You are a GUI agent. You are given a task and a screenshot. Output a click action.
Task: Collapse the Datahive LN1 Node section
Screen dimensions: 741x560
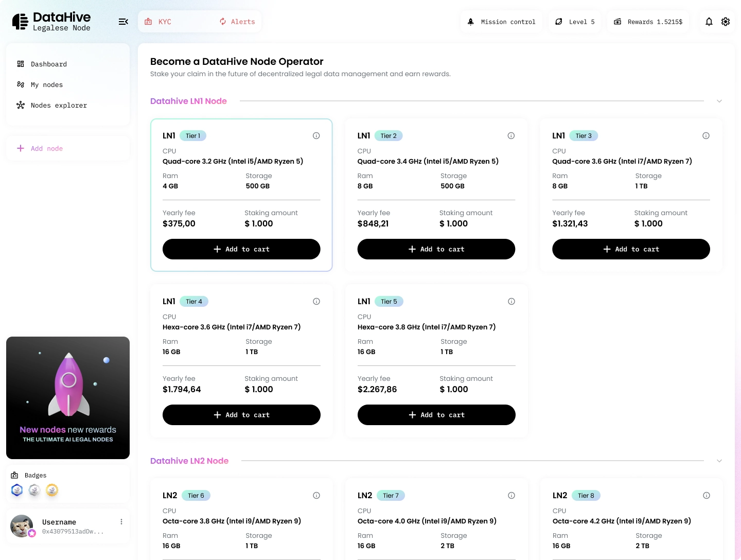pos(719,101)
